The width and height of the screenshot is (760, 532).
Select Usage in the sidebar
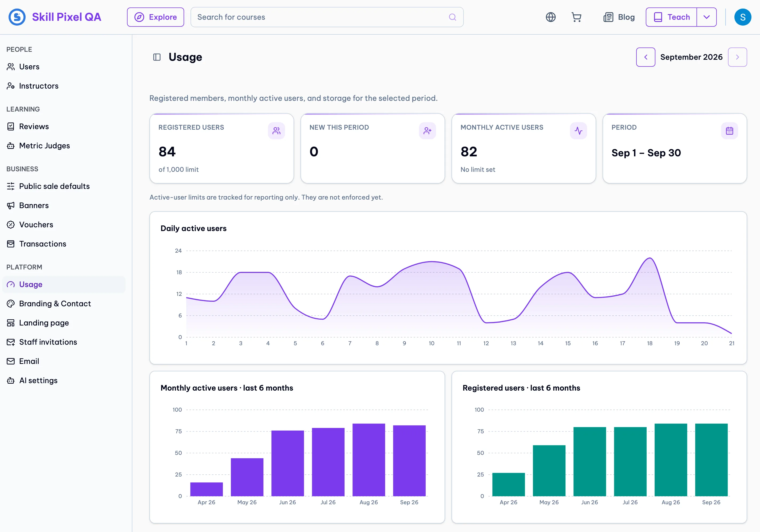tap(64, 284)
